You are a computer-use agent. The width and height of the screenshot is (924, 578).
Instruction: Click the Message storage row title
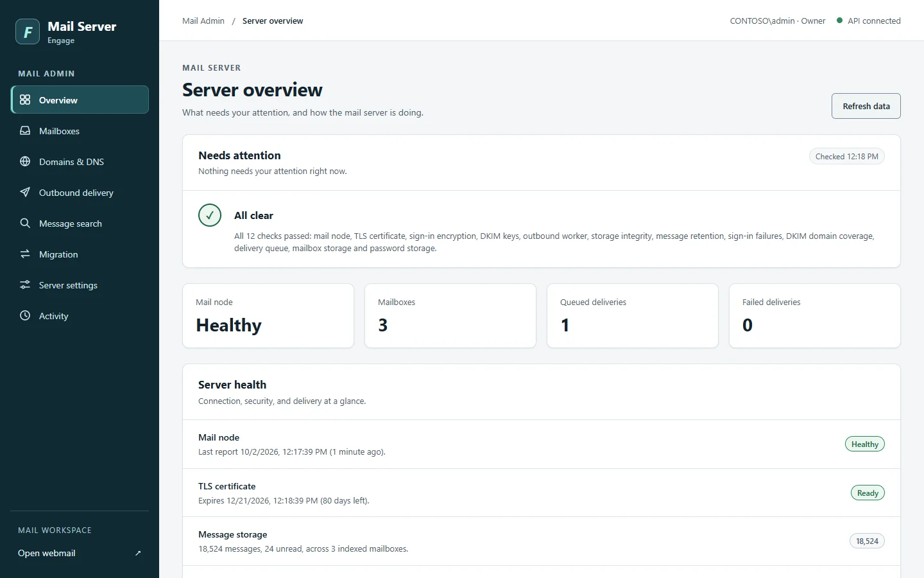pyautogui.click(x=232, y=534)
